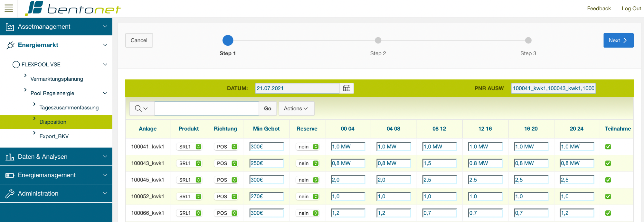Click the Assetmanagement chart icon
644x222 pixels.
(10, 27)
